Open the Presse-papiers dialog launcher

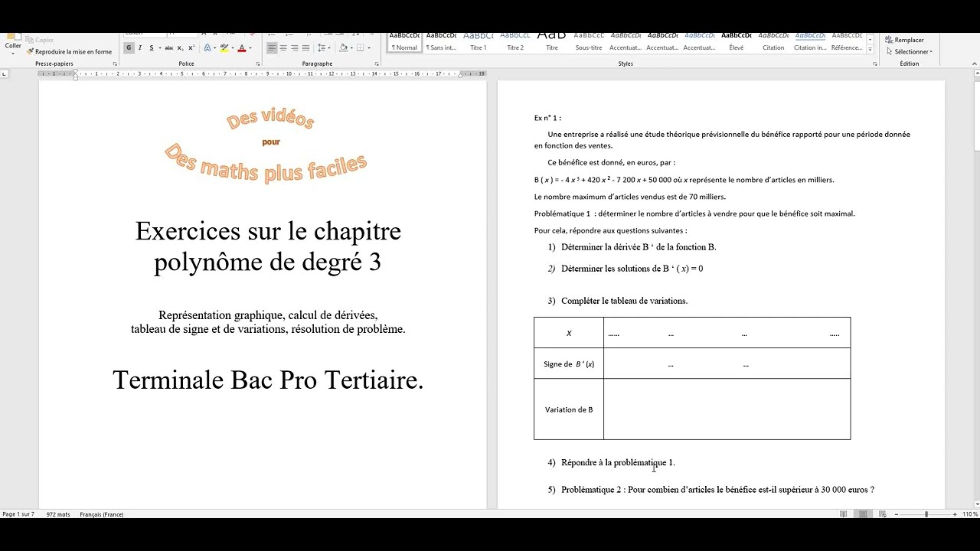(x=115, y=64)
